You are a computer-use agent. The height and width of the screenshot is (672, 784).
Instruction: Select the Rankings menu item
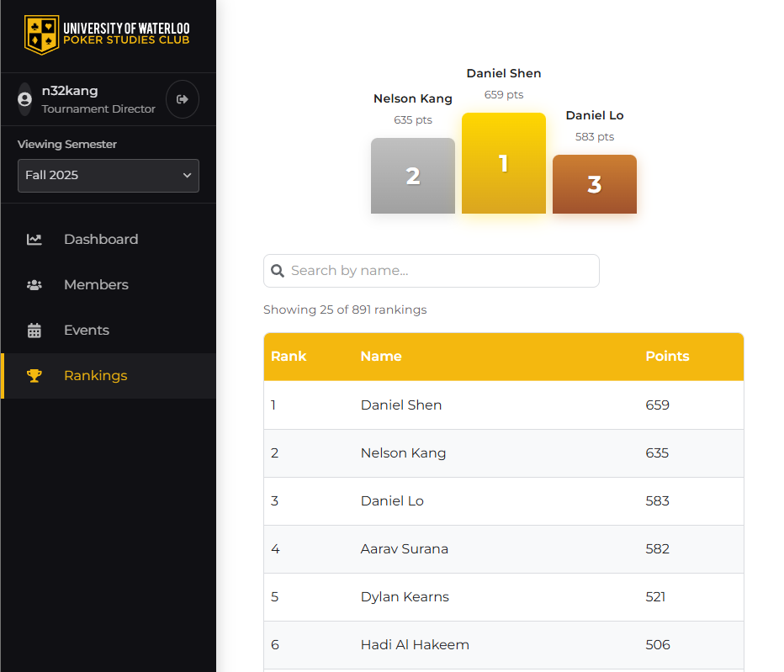coord(108,376)
